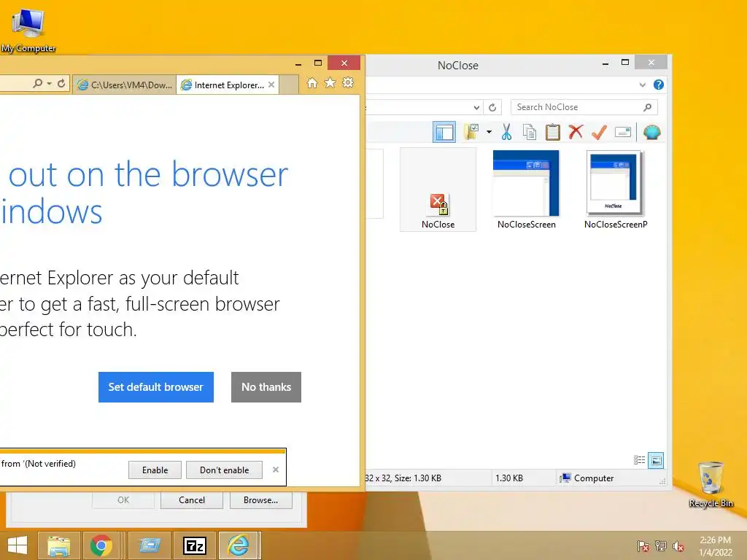Viewport: 747px width, 560px height.
Task: Open Action Center flag in system tray
Action: coord(643,545)
